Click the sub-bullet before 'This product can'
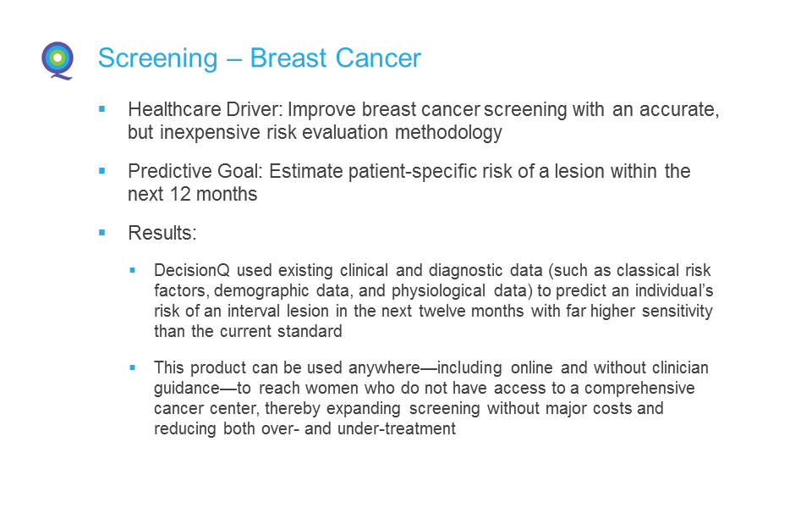This screenshot has width=812, height=508. (x=133, y=367)
